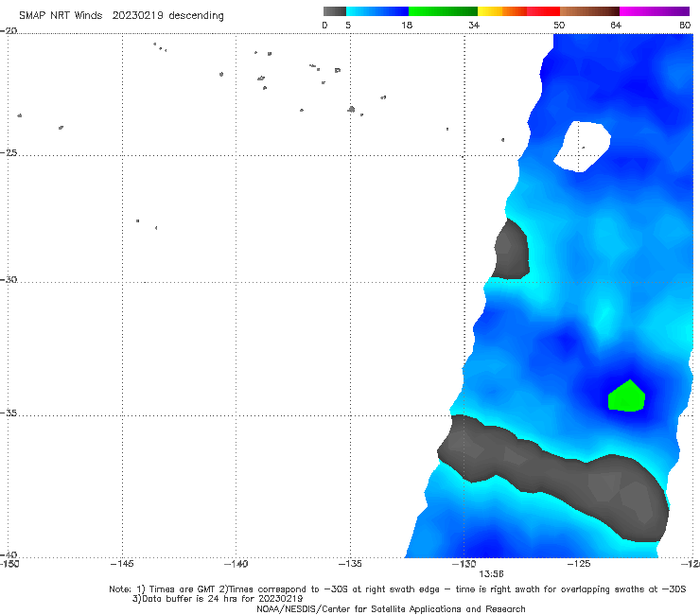Screen dimensions: 700x615
Task: Click the small dark gray patch near -30 latitude
Action: [x=511, y=250]
